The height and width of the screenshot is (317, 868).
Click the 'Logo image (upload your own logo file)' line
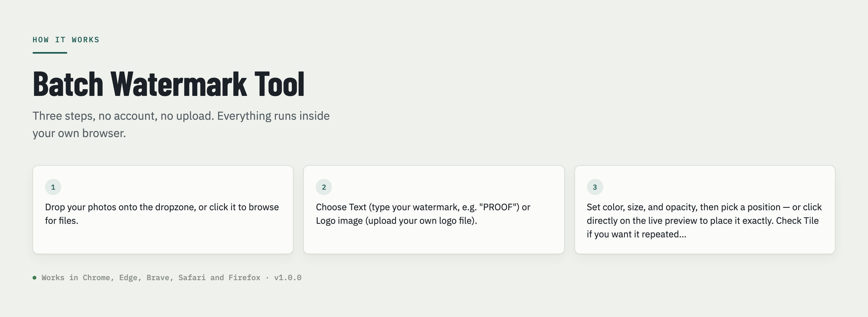(x=396, y=221)
